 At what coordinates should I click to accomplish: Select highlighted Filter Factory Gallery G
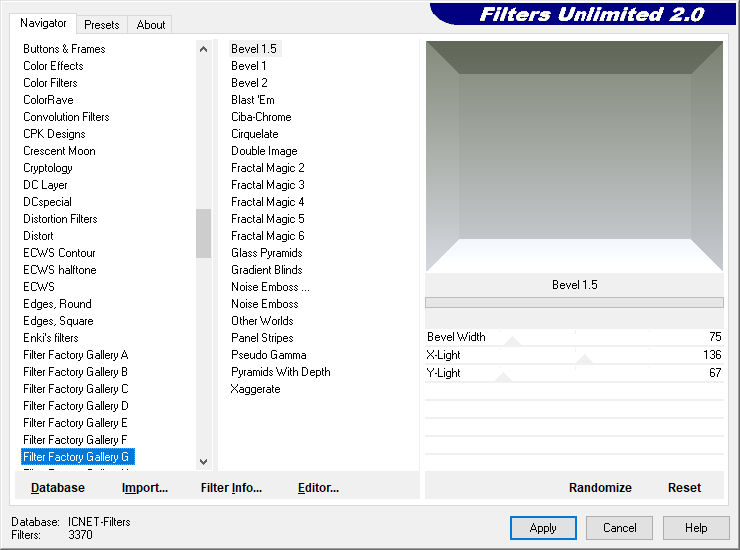78,457
